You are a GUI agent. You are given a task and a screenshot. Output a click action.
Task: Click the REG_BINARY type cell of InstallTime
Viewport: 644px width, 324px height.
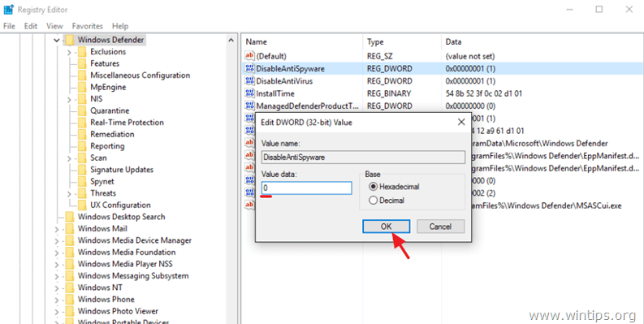pos(389,93)
